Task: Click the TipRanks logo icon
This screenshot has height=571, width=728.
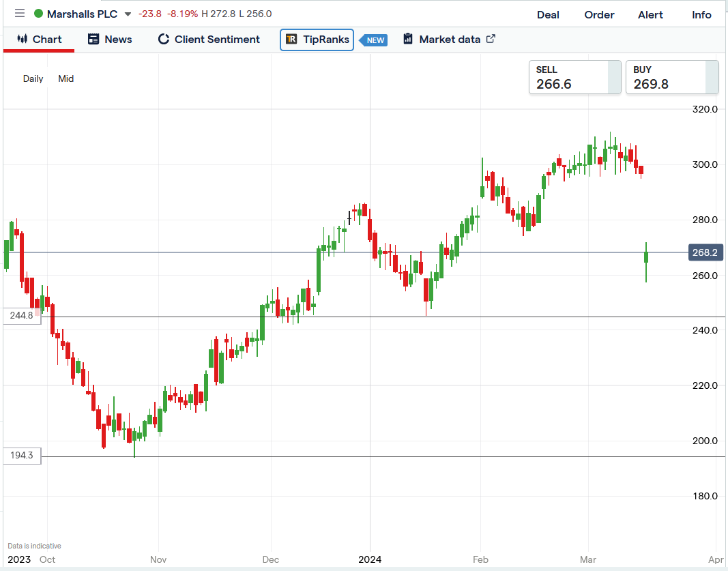Action: point(291,39)
